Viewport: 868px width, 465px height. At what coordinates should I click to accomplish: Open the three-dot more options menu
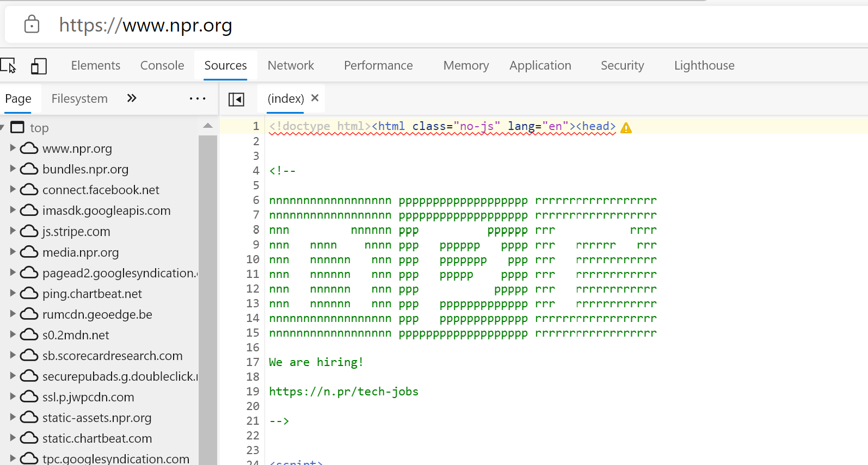[198, 98]
